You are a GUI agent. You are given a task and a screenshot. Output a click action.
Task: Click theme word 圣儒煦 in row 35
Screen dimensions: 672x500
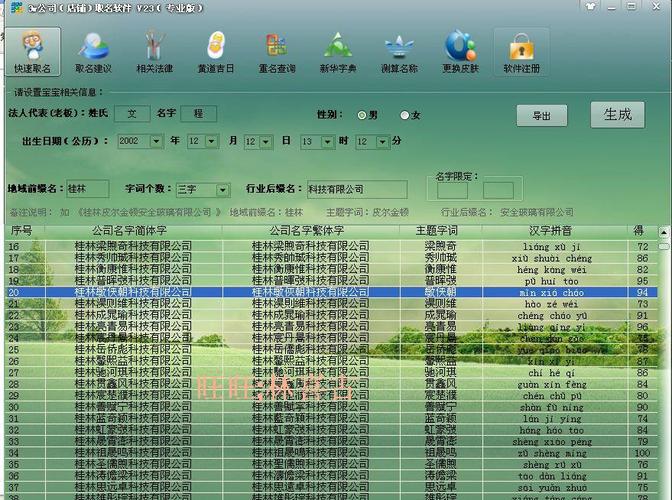pos(441,464)
